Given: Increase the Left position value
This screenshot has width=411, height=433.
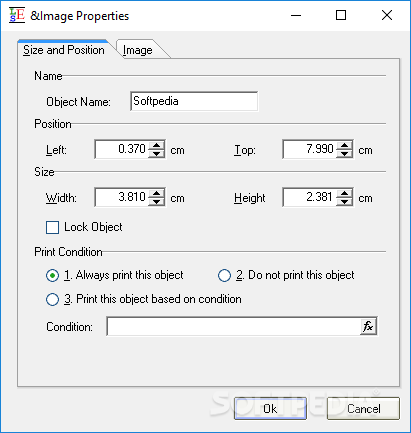Looking at the screenshot, I should 156,146.
